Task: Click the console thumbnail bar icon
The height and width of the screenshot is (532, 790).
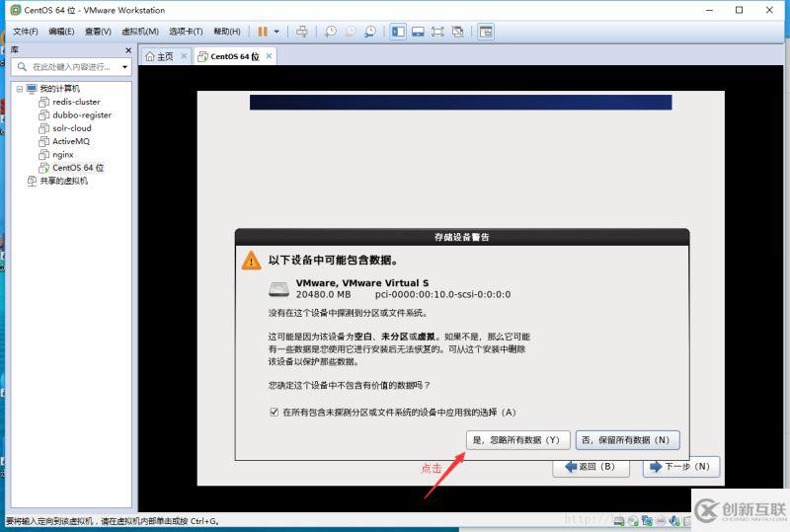Action: [418, 32]
